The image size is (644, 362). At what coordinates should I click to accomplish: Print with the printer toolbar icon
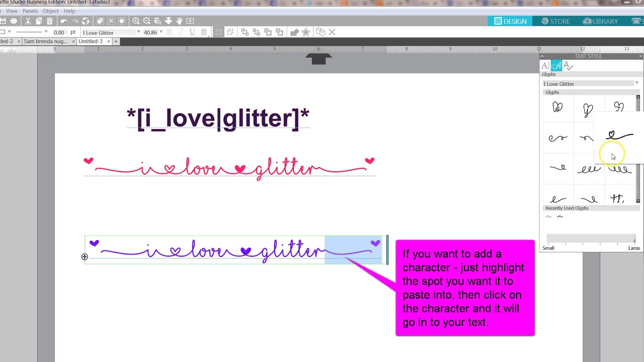coord(14,21)
